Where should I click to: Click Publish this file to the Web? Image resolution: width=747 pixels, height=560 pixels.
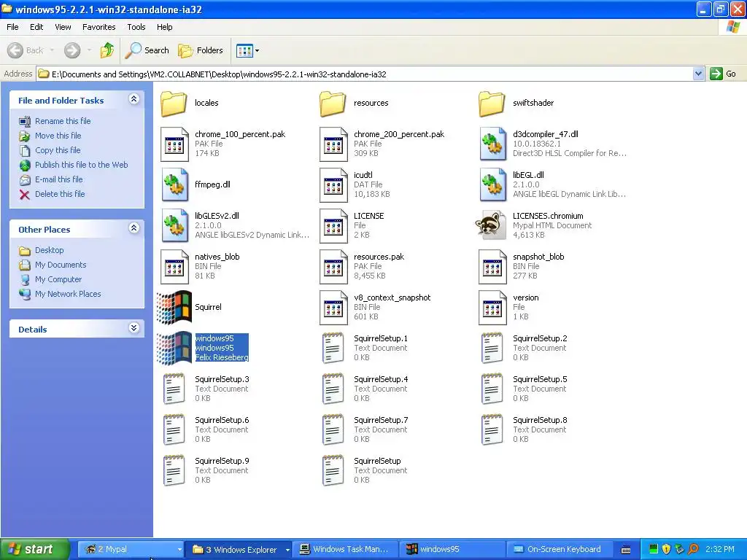pyautogui.click(x=82, y=165)
